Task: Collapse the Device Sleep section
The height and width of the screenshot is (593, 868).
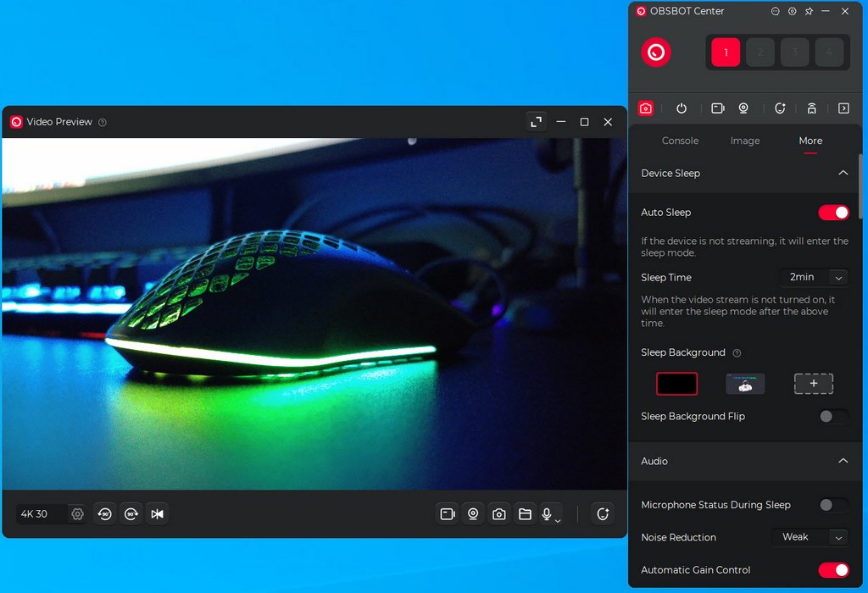Action: pos(843,173)
